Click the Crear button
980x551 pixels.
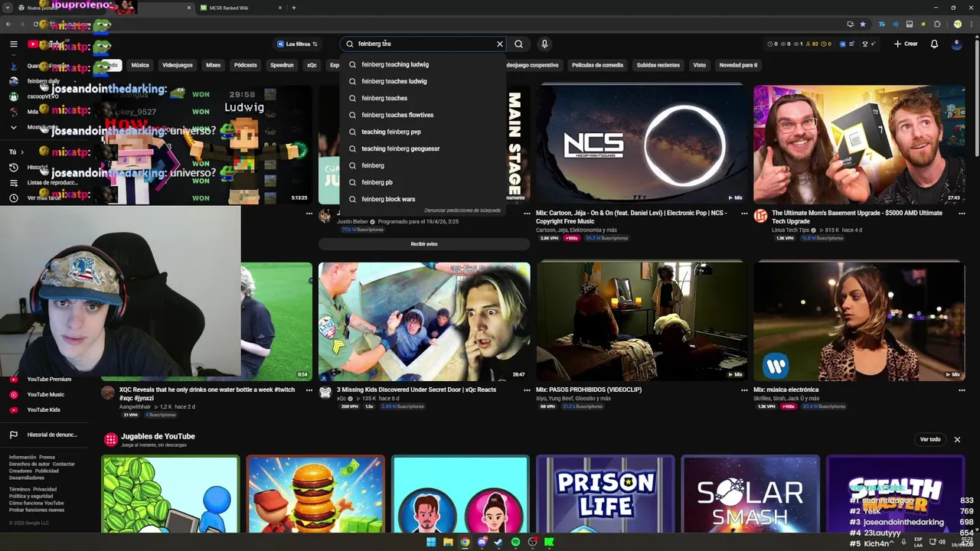tap(906, 44)
